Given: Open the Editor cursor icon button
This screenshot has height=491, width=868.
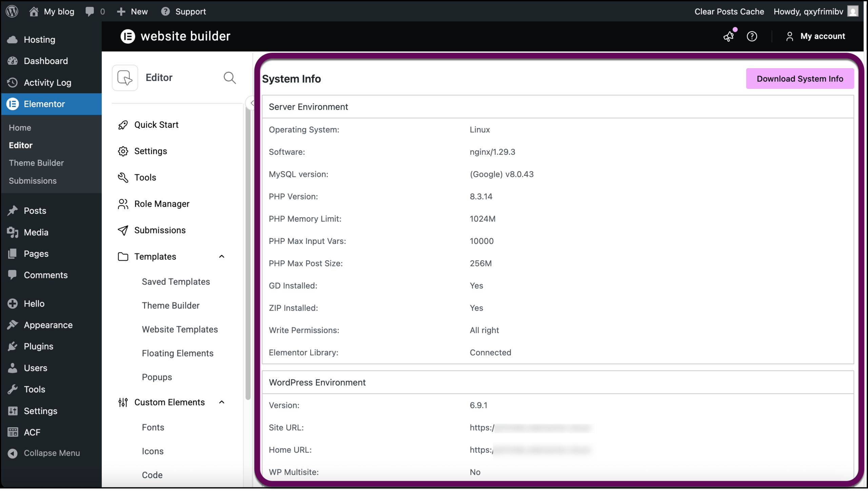Looking at the screenshot, I should 125,78.
